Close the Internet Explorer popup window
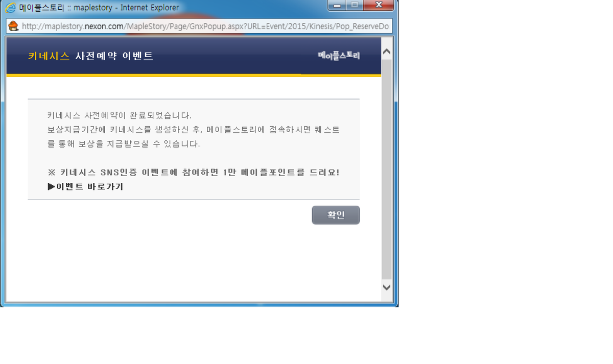The width and height of the screenshot is (613, 364). tap(379, 5)
